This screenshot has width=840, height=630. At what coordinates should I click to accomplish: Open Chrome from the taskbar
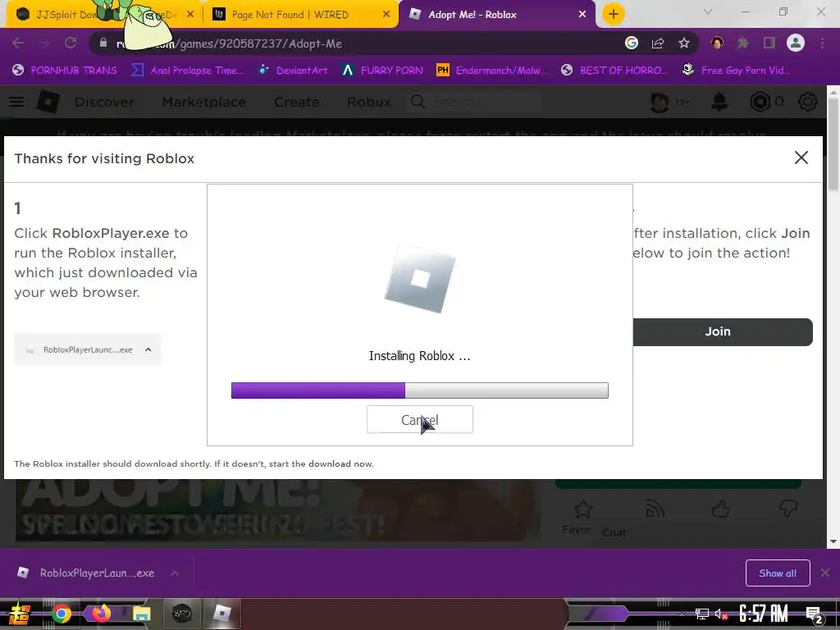click(62, 614)
